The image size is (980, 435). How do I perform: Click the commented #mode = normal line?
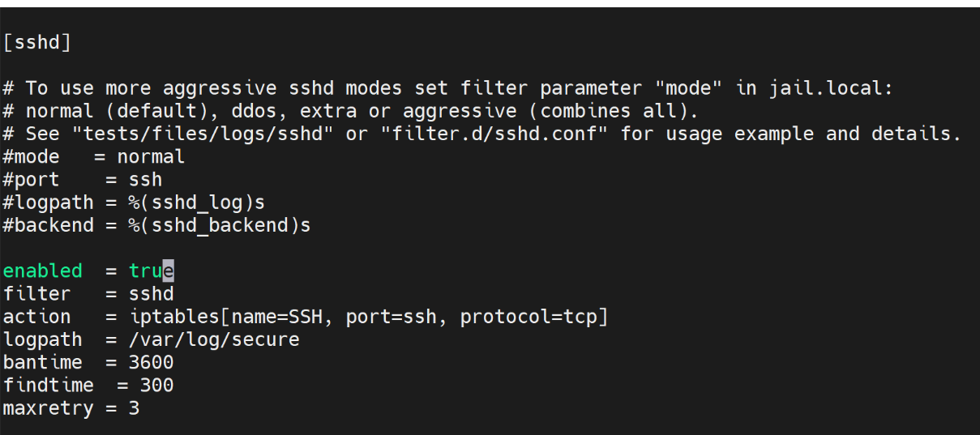pyautogui.click(x=93, y=156)
